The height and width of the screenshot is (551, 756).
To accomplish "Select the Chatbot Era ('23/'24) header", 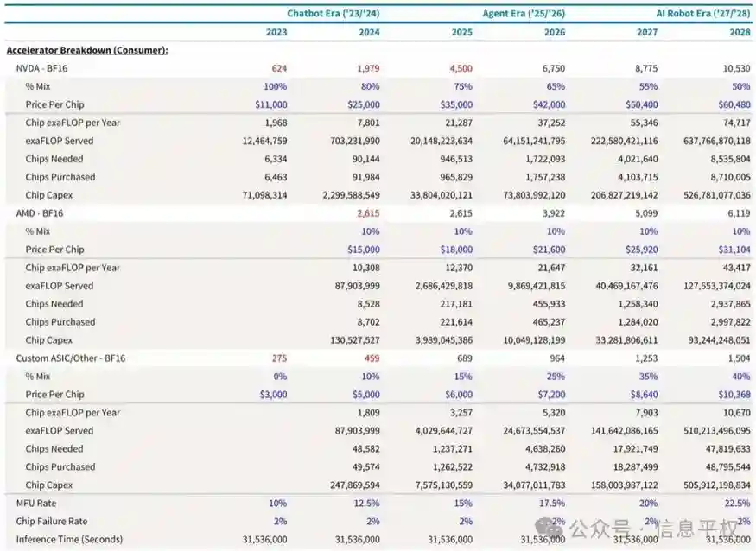I will [x=333, y=13].
